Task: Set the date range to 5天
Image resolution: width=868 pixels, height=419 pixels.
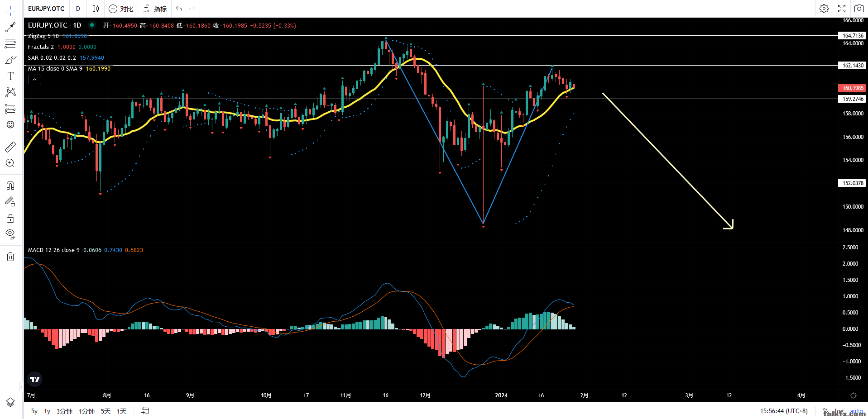Action: tap(106, 411)
